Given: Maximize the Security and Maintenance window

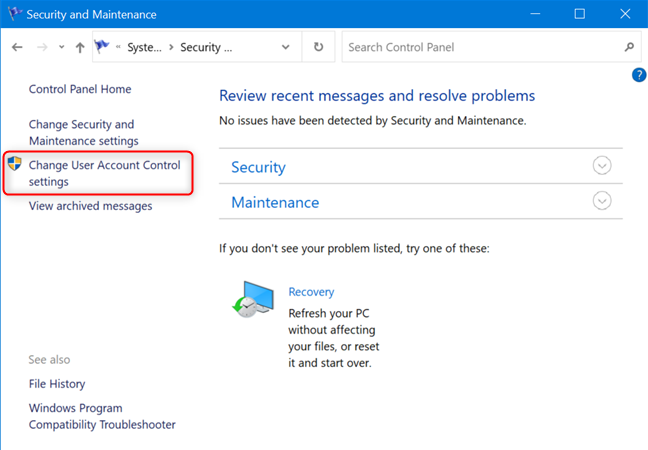Looking at the screenshot, I should pyautogui.click(x=580, y=14).
